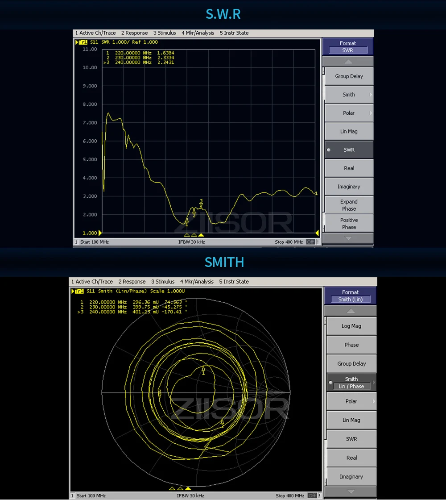Select Polar format in SWR window
Image resolution: width=446 pixels, height=504 pixels.
[349, 113]
